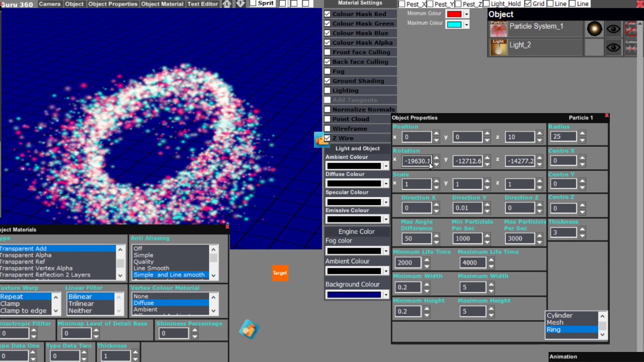The width and height of the screenshot is (644, 362).
Task: Click the red Minimum Colour swatch
Action: (454, 14)
